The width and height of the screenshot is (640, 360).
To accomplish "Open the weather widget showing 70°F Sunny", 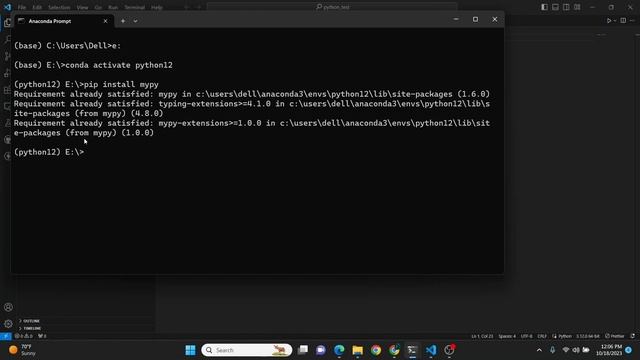I will coord(23,350).
